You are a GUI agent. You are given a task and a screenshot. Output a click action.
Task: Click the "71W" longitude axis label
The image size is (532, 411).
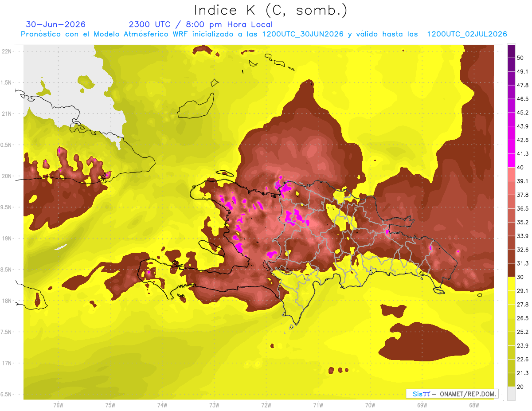[318, 405]
